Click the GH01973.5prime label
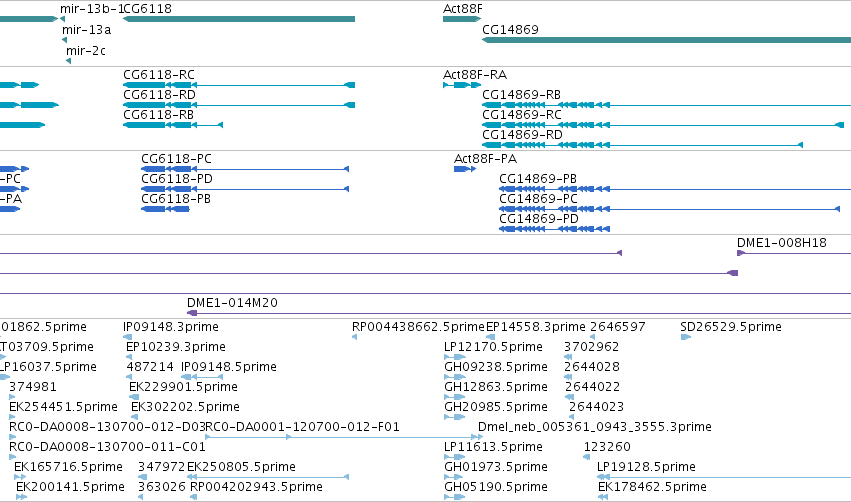The width and height of the screenshot is (851, 502). tap(496, 468)
